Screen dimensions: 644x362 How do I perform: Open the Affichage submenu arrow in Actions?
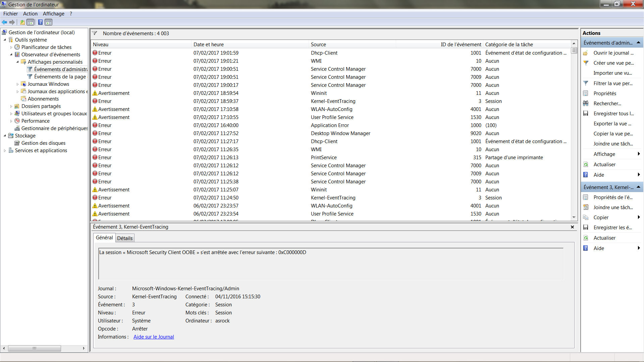click(x=638, y=154)
